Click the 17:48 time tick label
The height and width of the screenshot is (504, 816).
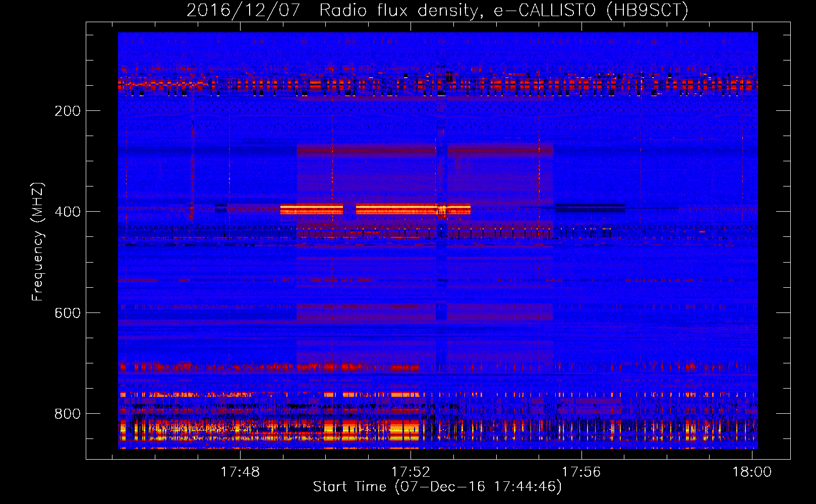coord(240,472)
